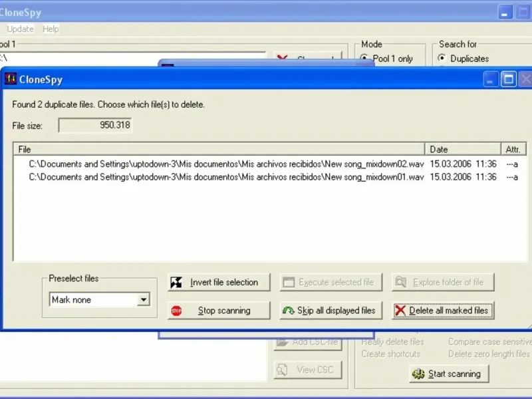532x399 pixels.
Task: Click date of the mixdown02.wav row
Action: coord(463,164)
